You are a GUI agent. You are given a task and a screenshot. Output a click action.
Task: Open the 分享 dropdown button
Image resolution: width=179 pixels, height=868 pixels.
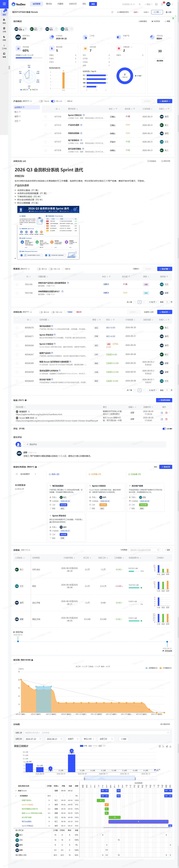coord(157,12)
